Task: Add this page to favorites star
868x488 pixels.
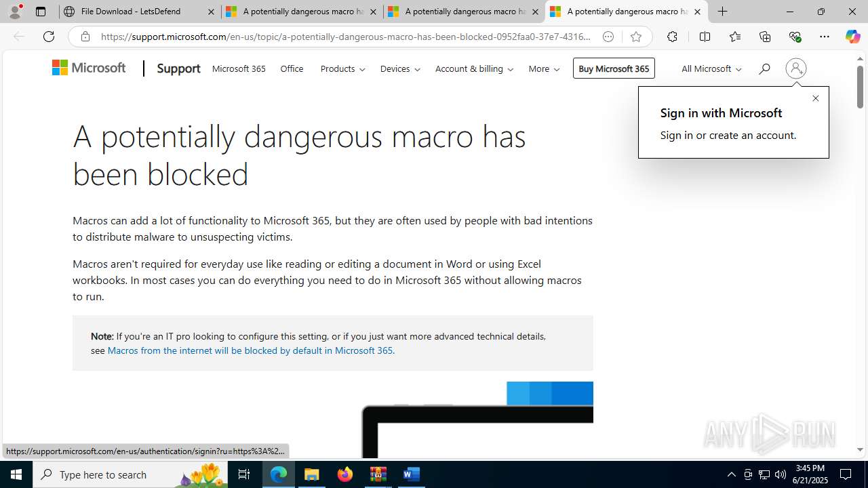Action: click(x=636, y=37)
